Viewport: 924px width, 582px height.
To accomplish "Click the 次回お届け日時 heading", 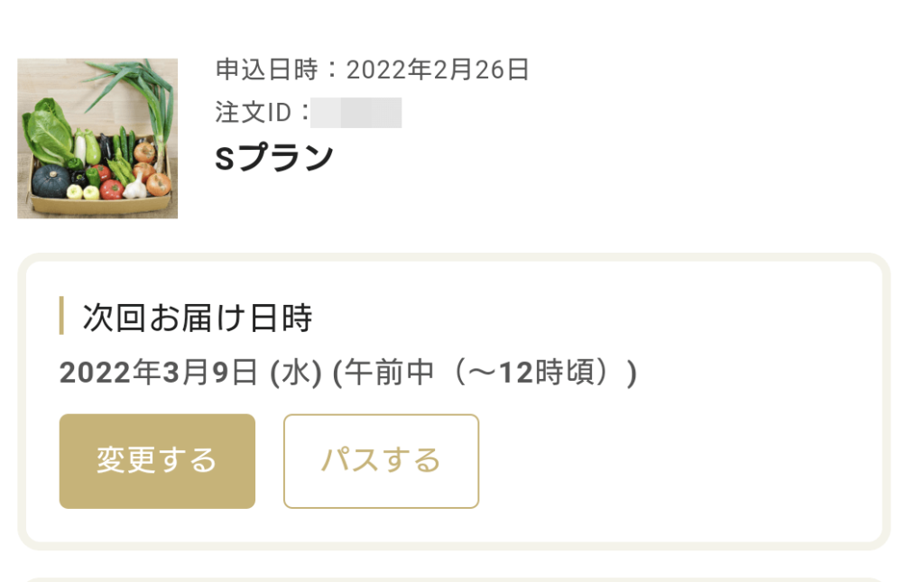I will pyautogui.click(x=197, y=318).
